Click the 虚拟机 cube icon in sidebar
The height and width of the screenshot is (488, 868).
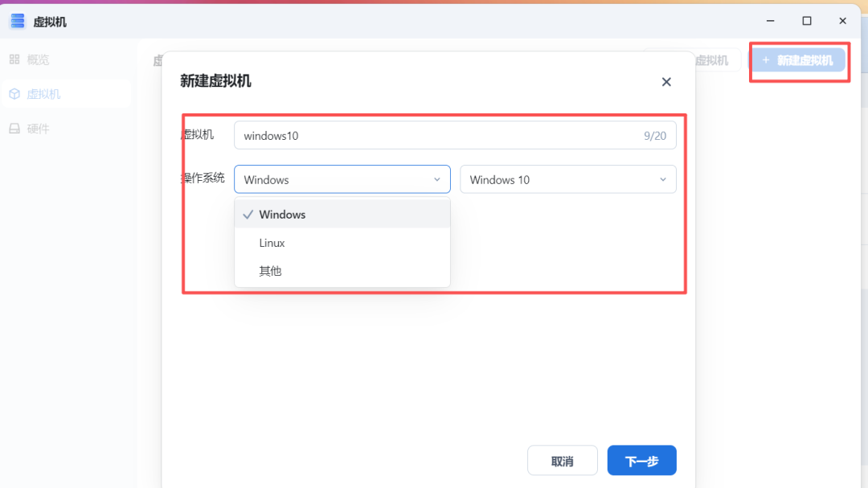14,94
